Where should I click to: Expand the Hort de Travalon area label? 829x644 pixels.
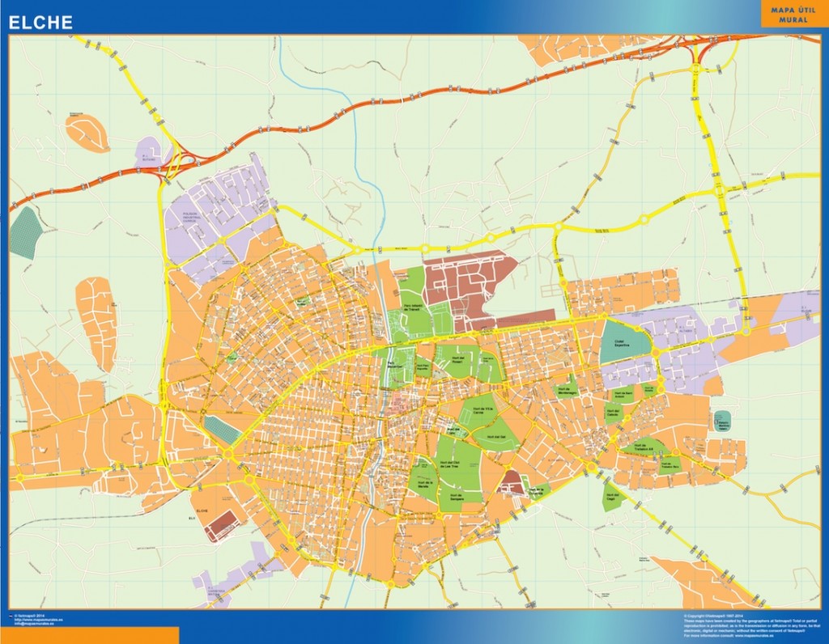(x=644, y=447)
